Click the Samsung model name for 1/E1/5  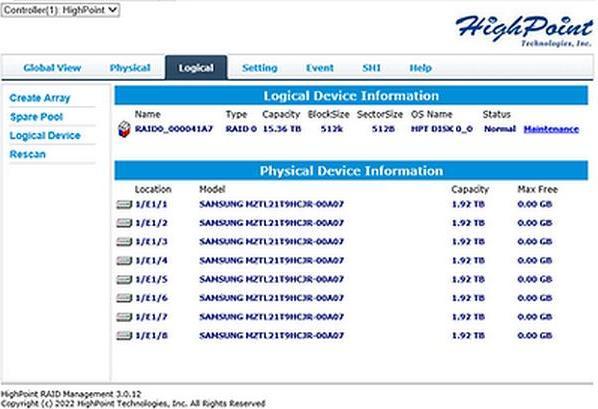pyautogui.click(x=272, y=279)
